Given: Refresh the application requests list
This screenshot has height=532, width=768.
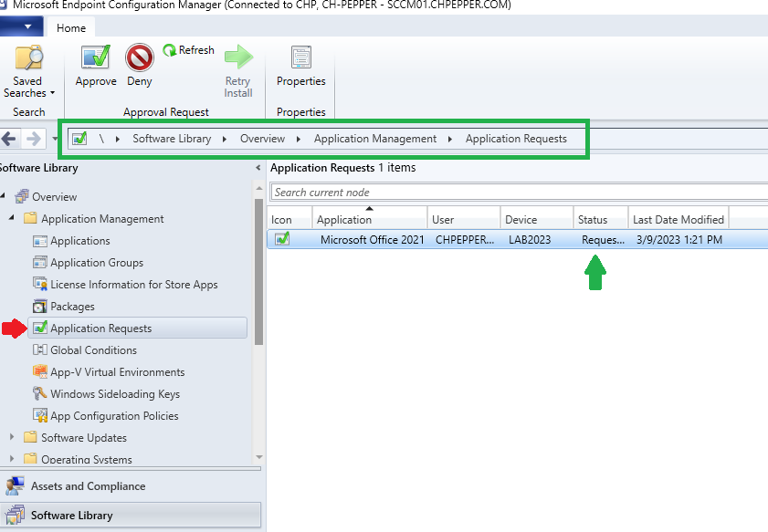Looking at the screenshot, I should [x=188, y=50].
